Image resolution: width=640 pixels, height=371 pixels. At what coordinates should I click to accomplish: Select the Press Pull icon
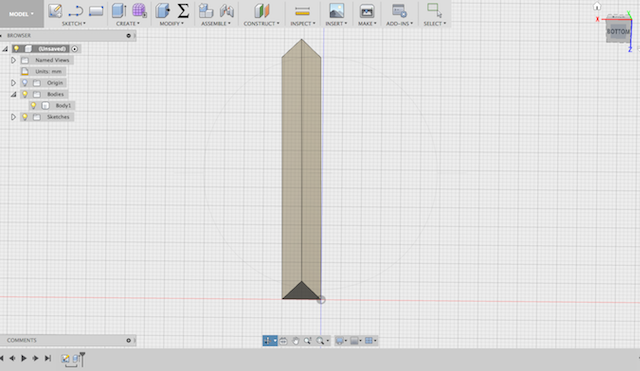pyautogui.click(x=162, y=11)
